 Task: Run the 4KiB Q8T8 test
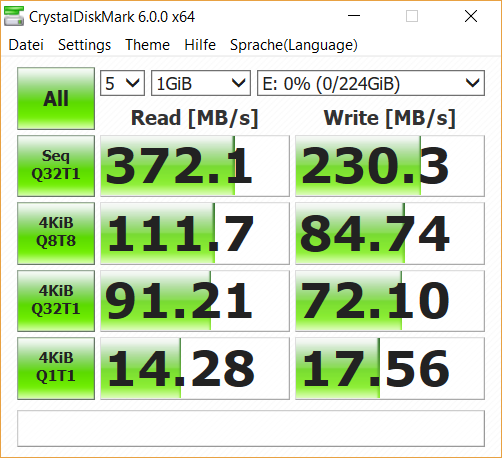click(x=56, y=233)
